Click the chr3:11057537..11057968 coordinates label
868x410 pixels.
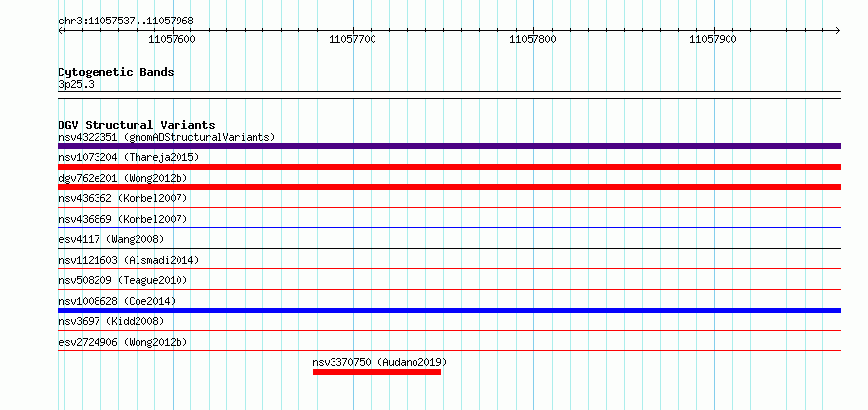[126, 21]
